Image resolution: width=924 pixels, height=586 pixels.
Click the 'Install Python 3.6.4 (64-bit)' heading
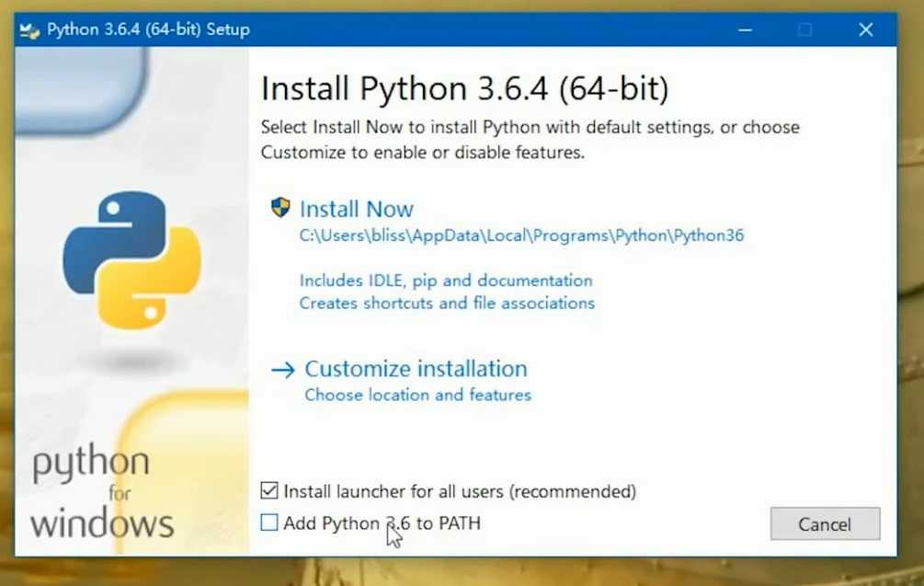(x=465, y=89)
